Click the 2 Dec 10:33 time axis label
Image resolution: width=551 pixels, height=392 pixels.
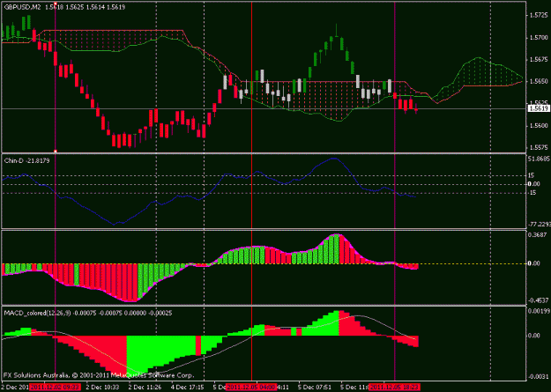pyautogui.click(x=102, y=388)
